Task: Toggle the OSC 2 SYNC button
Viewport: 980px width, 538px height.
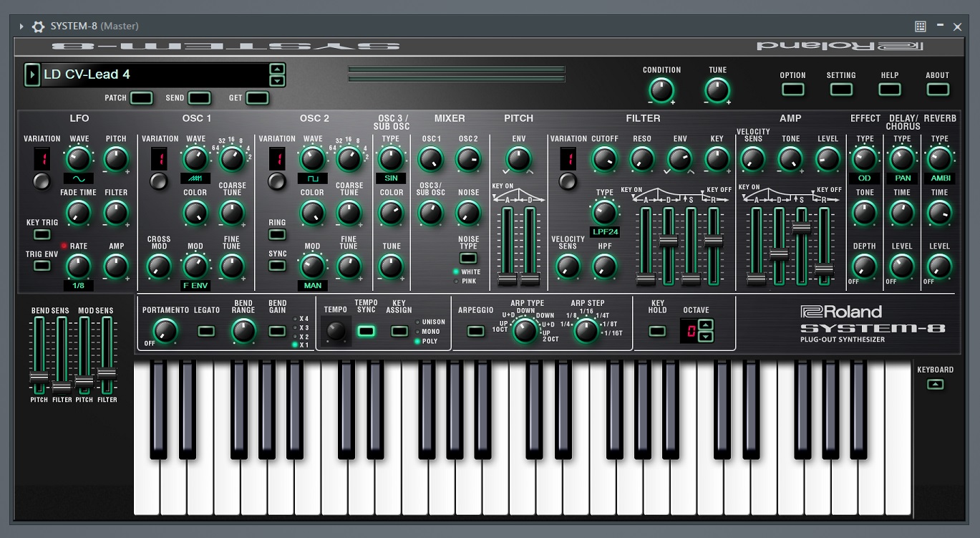Action: click(277, 266)
